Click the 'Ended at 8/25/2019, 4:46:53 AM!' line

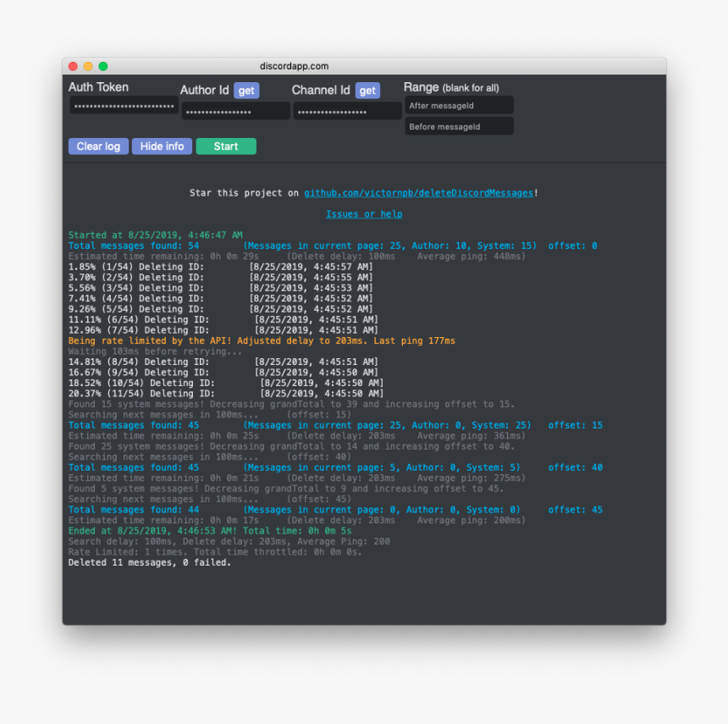click(210, 531)
